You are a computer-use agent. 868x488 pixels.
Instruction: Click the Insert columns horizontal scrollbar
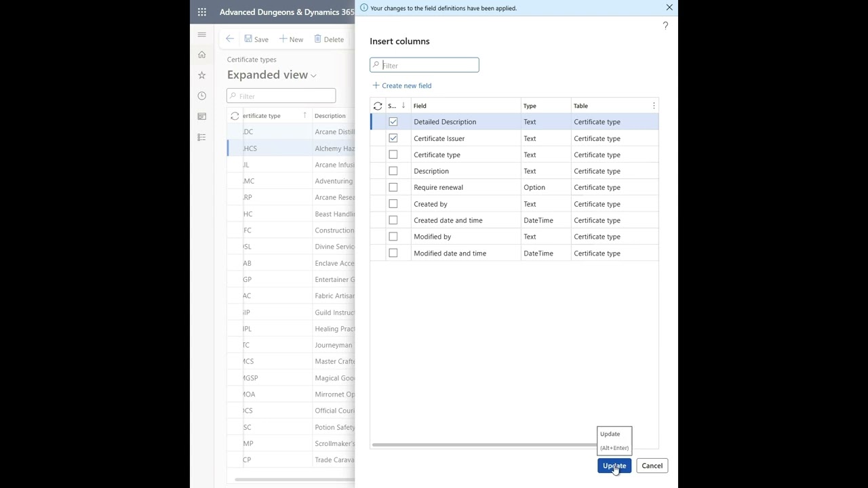click(x=484, y=445)
